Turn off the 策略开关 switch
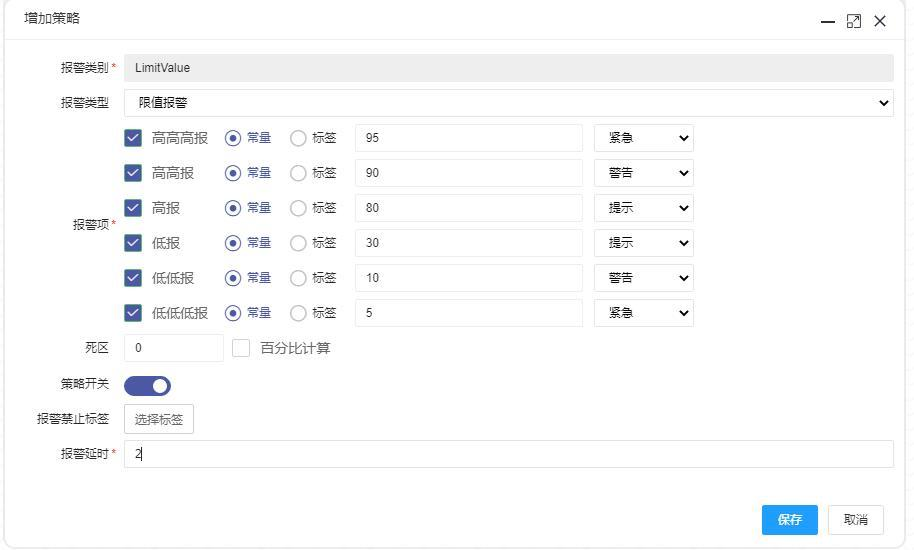914x550 pixels. tap(147, 386)
